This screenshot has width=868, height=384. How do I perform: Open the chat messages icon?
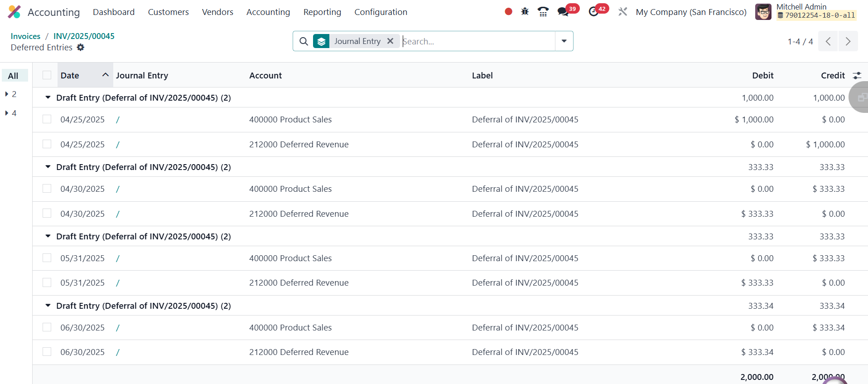pos(563,12)
